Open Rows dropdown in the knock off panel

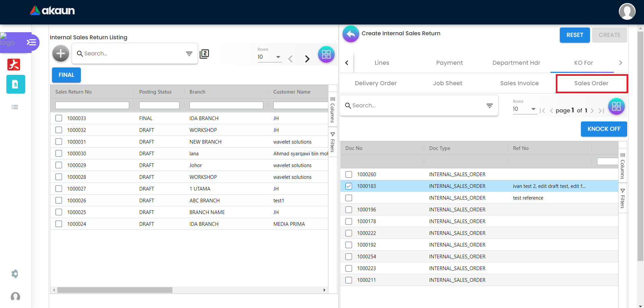click(524, 109)
